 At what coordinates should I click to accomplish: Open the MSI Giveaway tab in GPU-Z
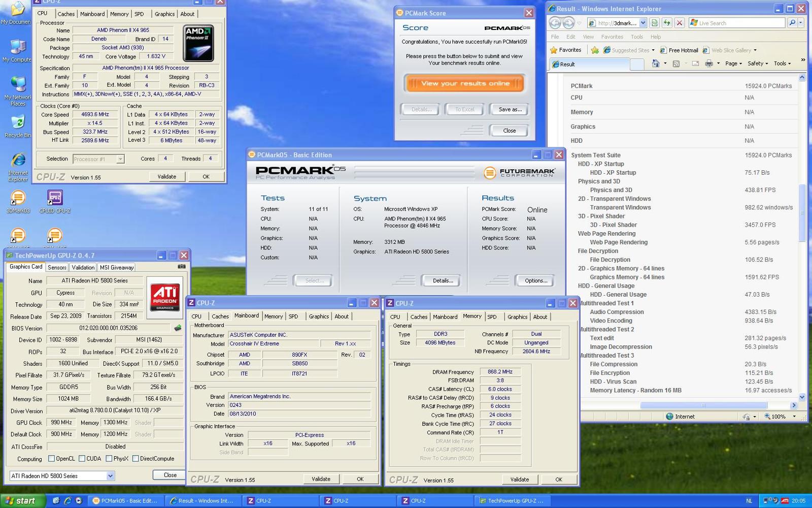coord(117,267)
